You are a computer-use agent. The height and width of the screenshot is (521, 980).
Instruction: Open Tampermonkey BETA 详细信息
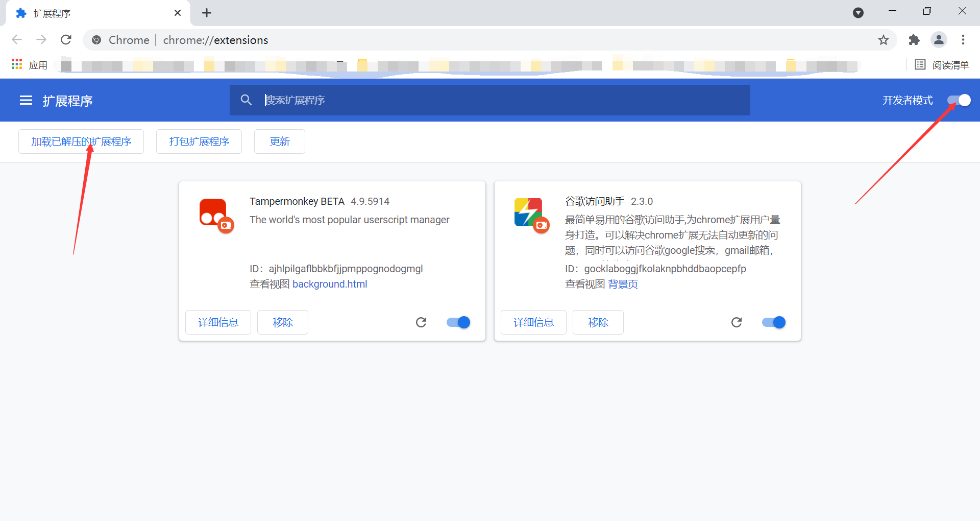(x=218, y=322)
